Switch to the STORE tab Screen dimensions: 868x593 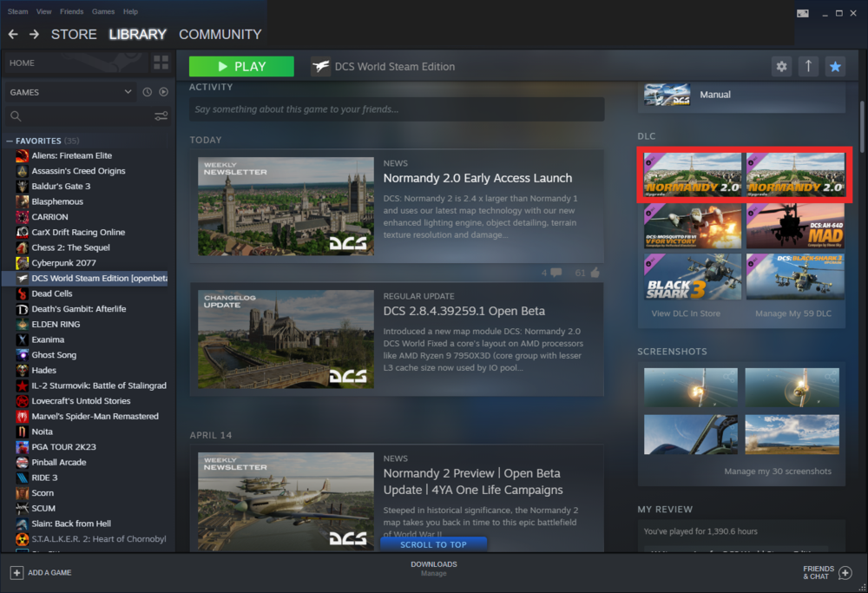click(74, 35)
